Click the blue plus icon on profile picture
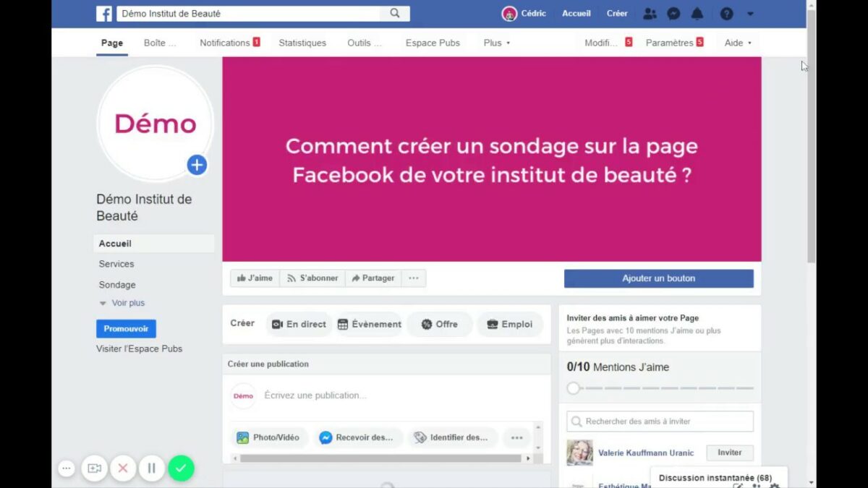The width and height of the screenshot is (868, 488). pyautogui.click(x=197, y=165)
